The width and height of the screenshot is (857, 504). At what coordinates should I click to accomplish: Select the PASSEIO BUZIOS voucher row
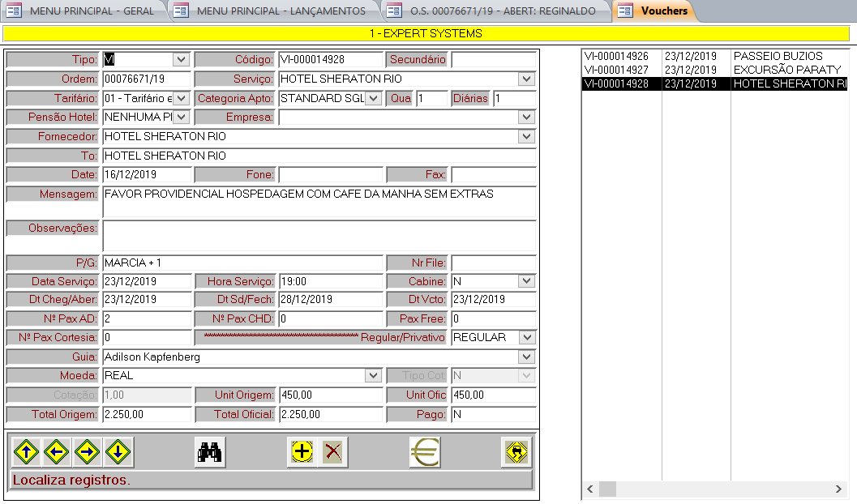coord(713,57)
